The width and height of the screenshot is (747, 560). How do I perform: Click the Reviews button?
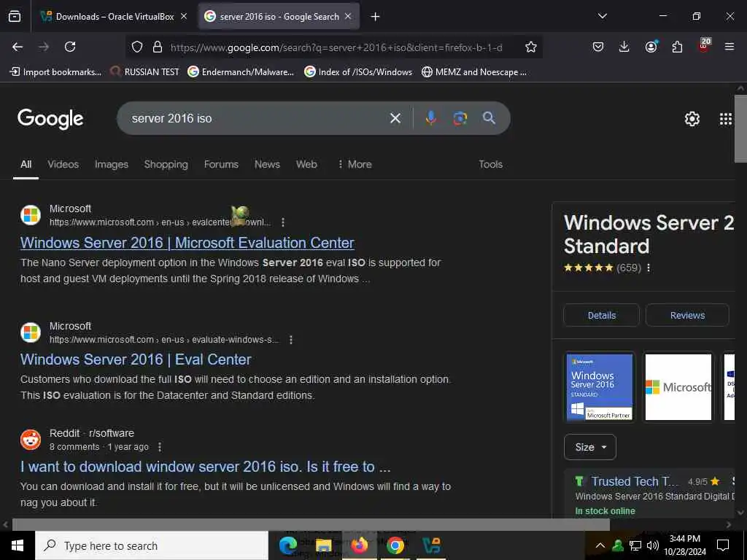[x=687, y=315]
